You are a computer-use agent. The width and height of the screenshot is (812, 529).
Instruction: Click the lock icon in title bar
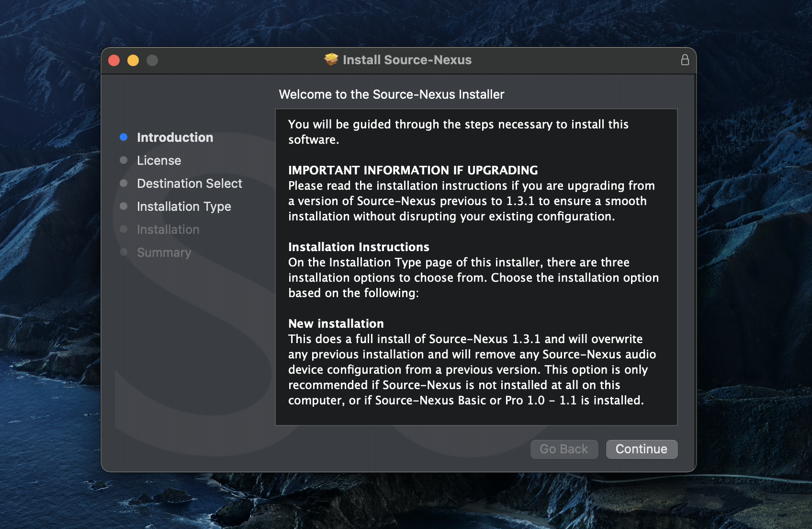tap(685, 60)
